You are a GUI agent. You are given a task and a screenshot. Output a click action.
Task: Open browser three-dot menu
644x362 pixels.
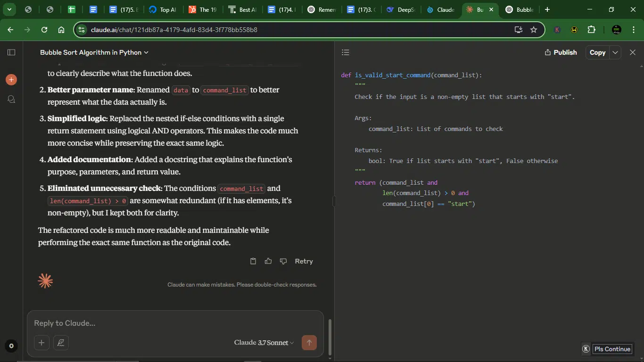tap(633, 30)
